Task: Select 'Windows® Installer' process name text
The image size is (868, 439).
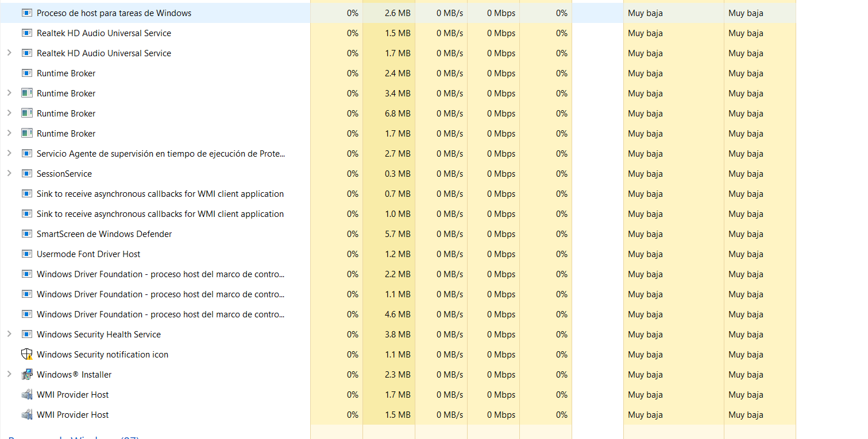Action: (x=74, y=374)
